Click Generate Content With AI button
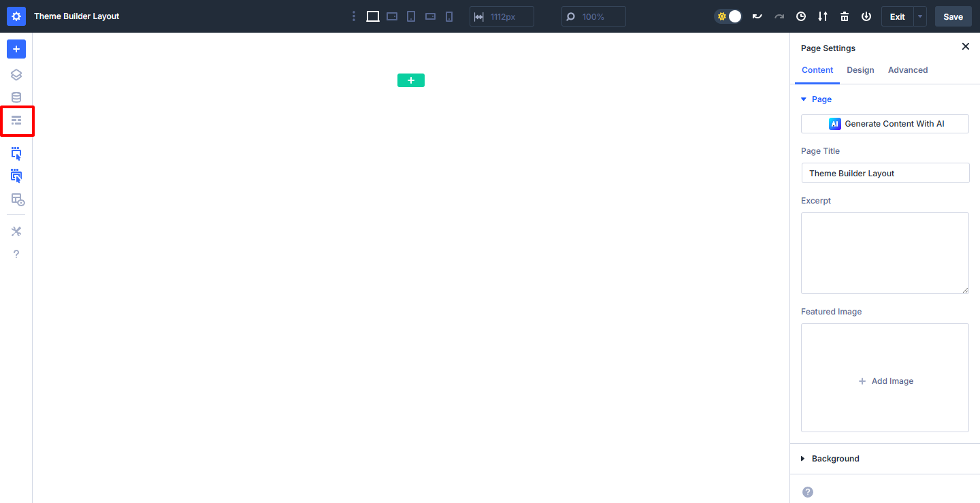 pyautogui.click(x=885, y=124)
